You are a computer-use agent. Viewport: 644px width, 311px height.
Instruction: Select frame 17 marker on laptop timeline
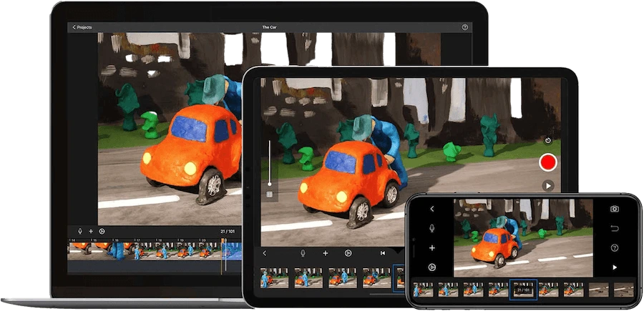138,240
